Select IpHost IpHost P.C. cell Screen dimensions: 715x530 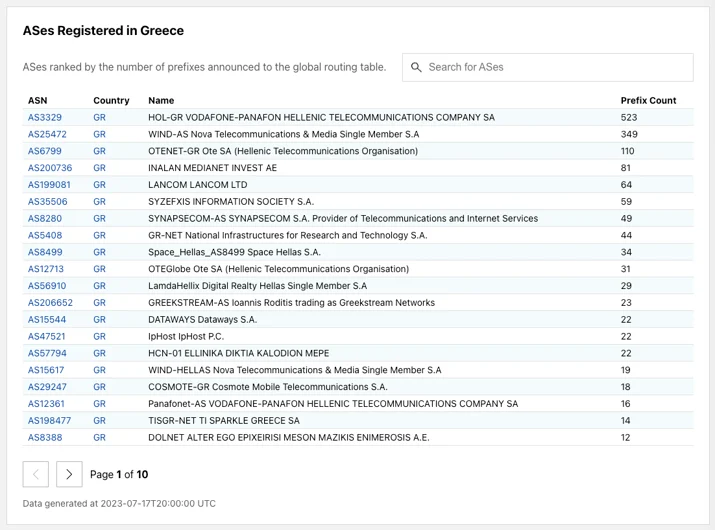[186, 337]
